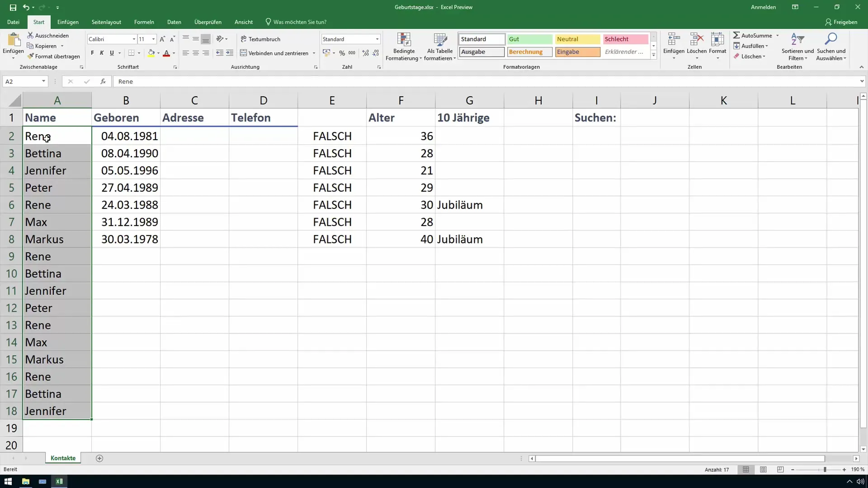The image size is (868, 488).
Task: Click the Format übertragen paintbrush
Action: (x=53, y=56)
